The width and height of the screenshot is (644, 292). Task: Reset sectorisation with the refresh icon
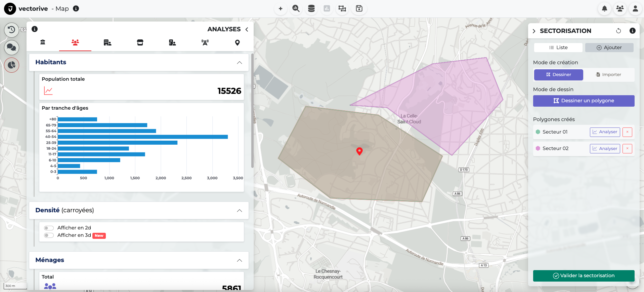coord(618,31)
